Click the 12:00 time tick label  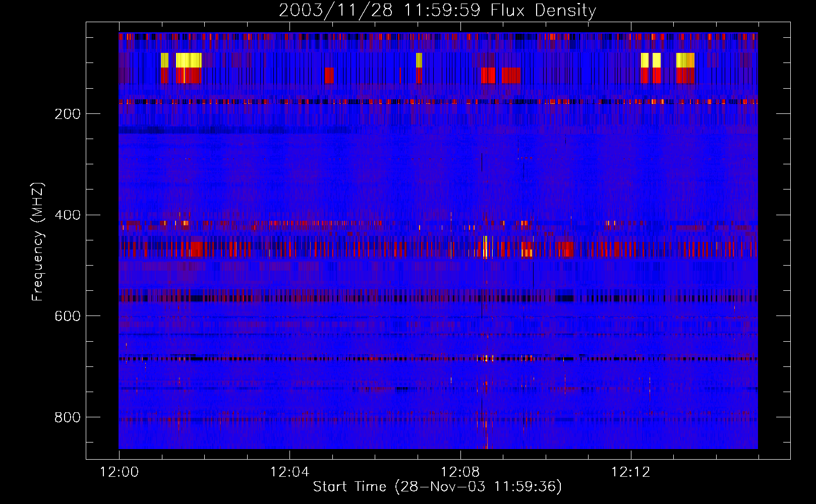click(119, 472)
